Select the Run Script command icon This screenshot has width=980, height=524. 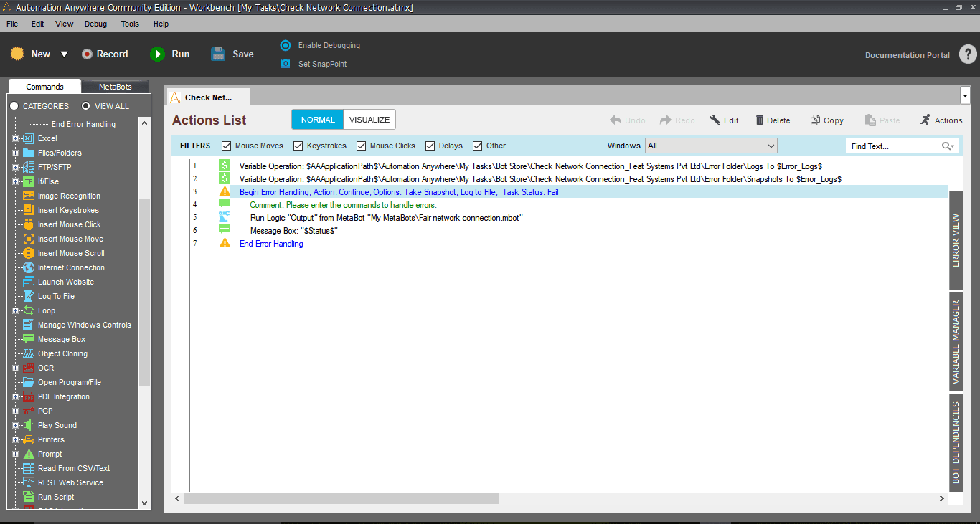point(29,497)
